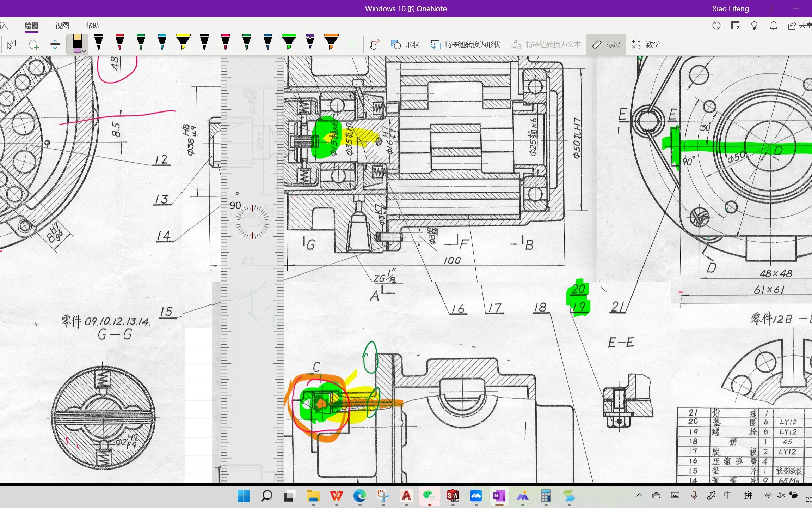Image resolution: width=812 pixels, height=508 pixels.
Task: Open the touch keyboard tray icon
Action: click(x=675, y=495)
